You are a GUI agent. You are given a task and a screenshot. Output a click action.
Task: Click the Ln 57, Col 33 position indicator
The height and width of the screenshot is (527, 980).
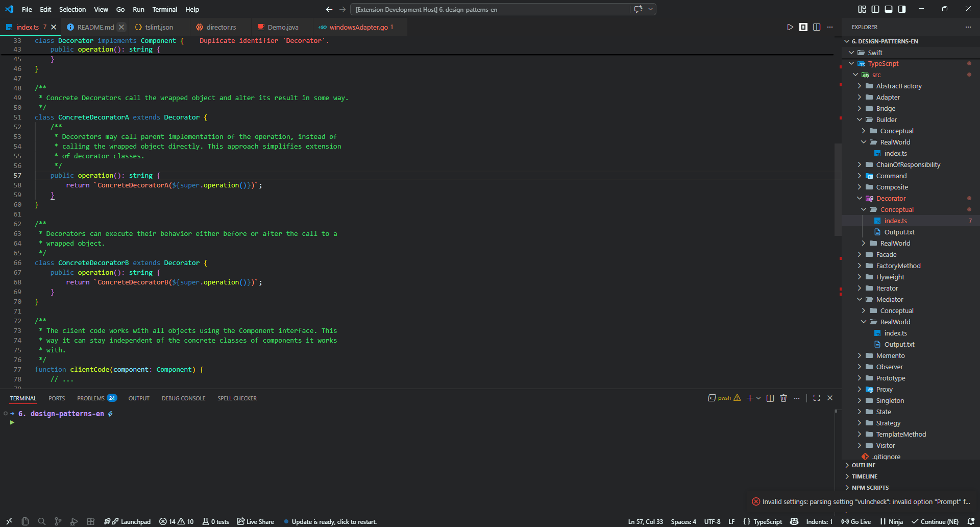point(646,521)
